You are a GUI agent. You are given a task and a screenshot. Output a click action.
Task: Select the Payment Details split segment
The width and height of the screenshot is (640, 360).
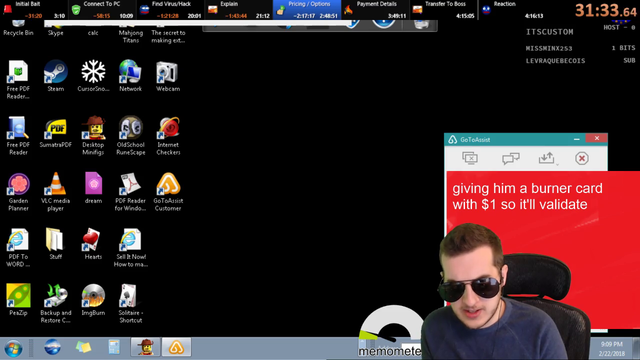375,10
